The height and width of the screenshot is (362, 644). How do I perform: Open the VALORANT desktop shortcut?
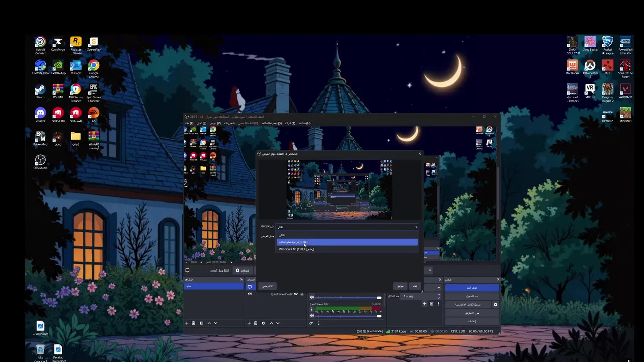[x=625, y=91]
